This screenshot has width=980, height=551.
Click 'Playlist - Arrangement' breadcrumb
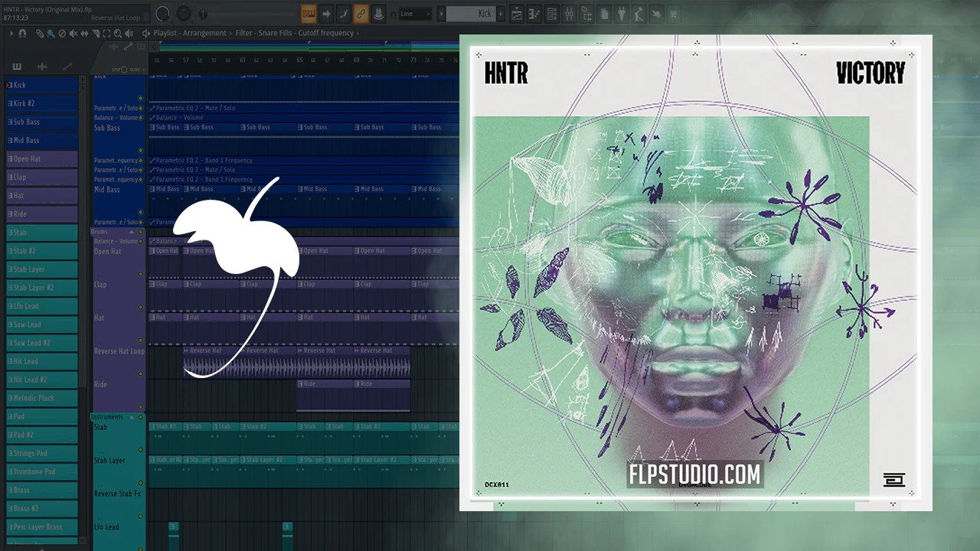point(190,33)
